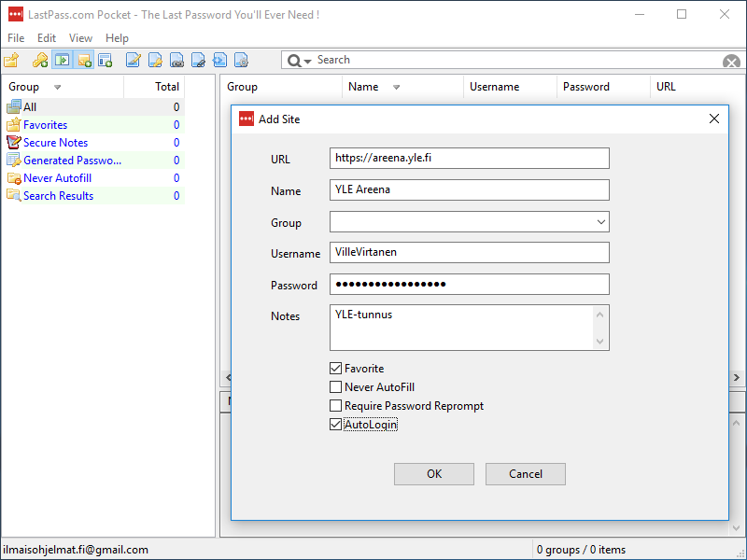This screenshot has height=560, width=747.
Task: Click the URL column header
Action: tap(698, 87)
